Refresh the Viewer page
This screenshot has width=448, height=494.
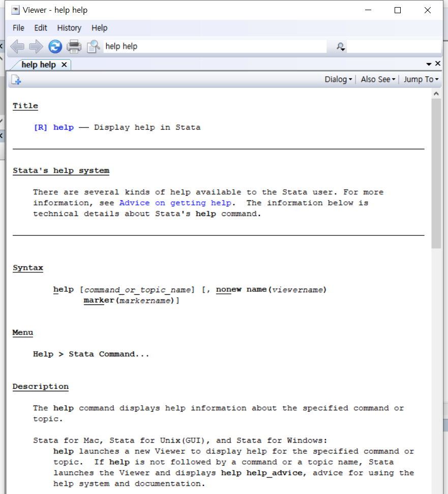tap(55, 47)
